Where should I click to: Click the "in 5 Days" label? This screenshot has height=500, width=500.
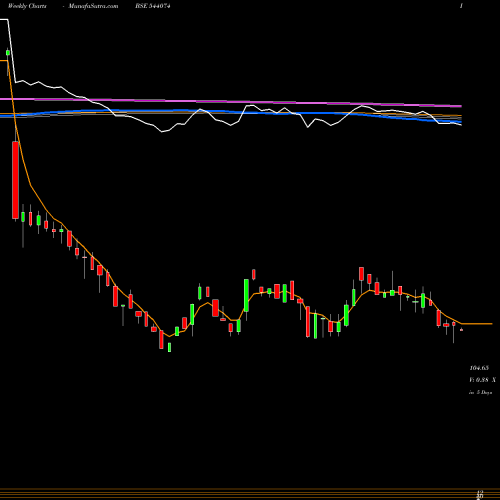480,393
